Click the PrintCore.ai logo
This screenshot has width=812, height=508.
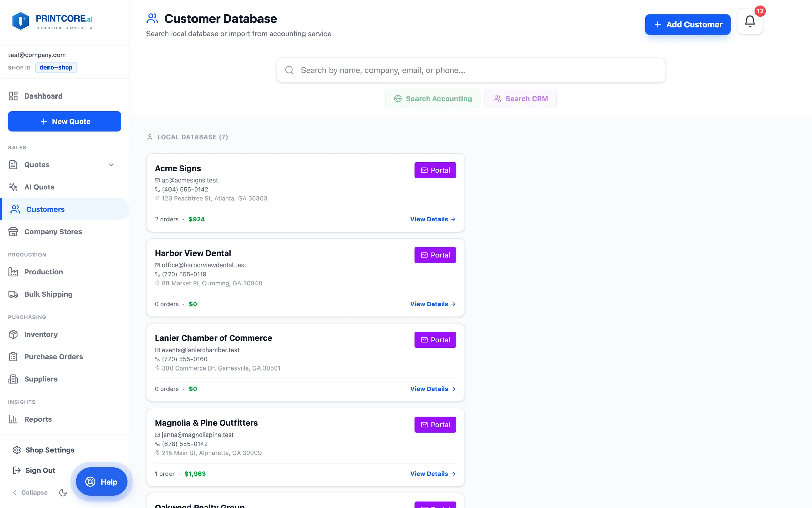click(x=53, y=22)
